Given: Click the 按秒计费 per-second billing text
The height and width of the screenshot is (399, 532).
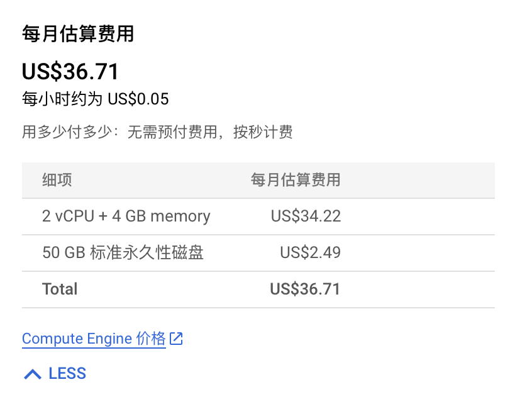Looking at the screenshot, I should [x=263, y=132].
